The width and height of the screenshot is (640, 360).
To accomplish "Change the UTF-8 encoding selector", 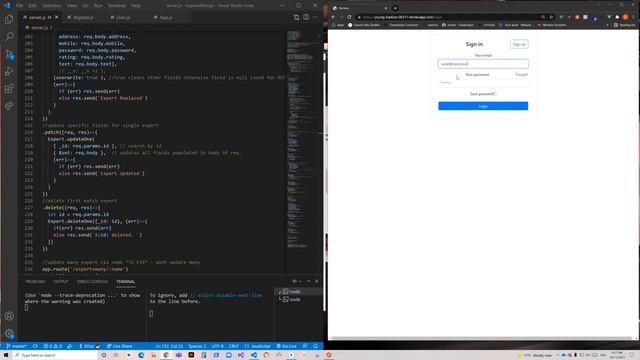I will 218,346.
